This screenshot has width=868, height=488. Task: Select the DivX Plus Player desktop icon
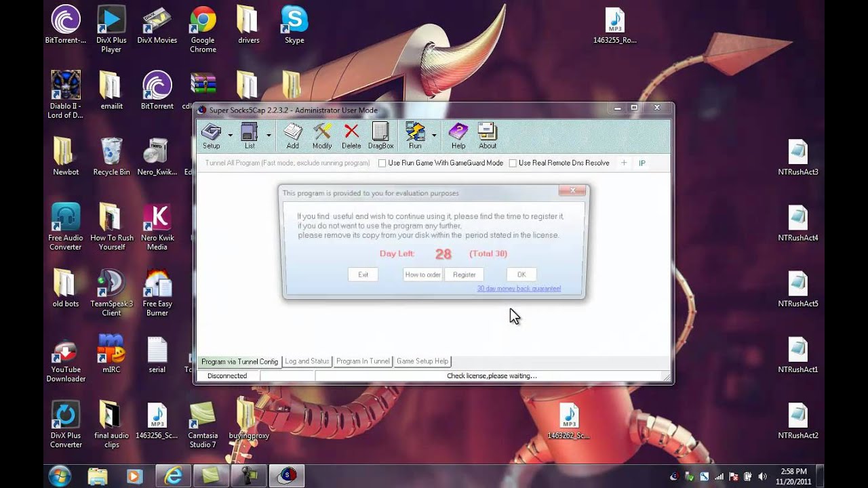tap(111, 29)
